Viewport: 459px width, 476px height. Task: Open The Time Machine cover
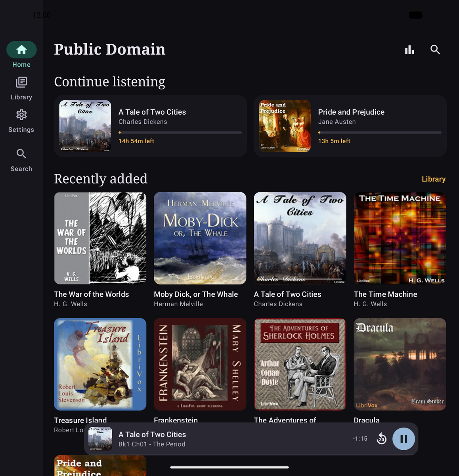pyautogui.click(x=400, y=238)
